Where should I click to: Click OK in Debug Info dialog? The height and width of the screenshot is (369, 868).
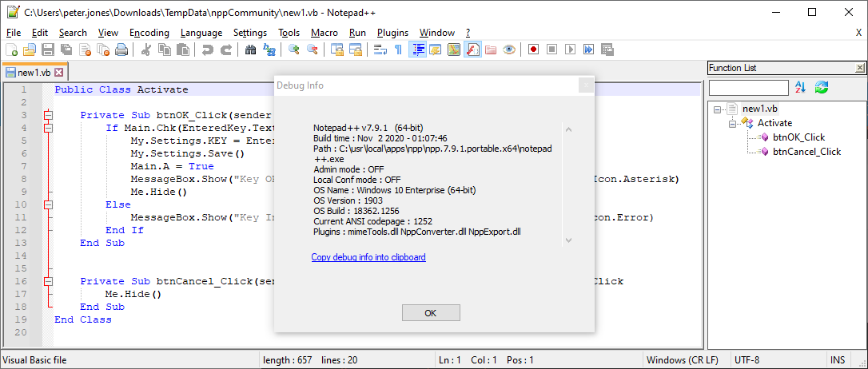431,312
